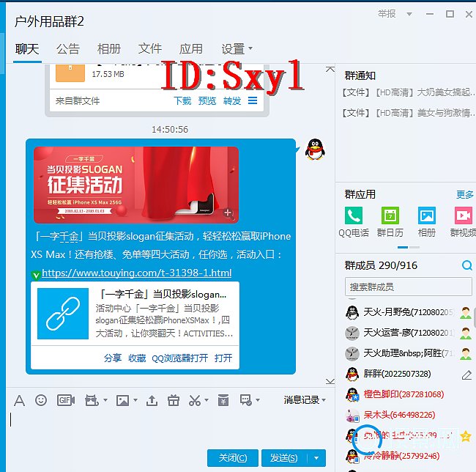Click the blue chain link thumbnail
This screenshot has width=476, height=472.
63,314
